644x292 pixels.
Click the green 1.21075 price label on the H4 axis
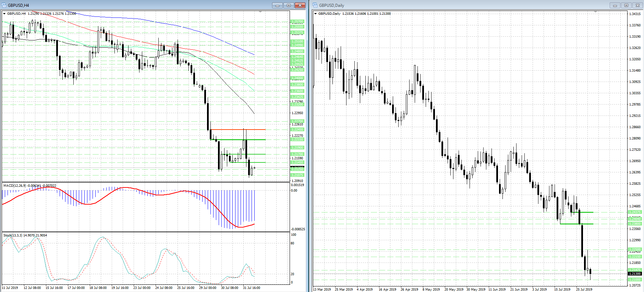tap(297, 175)
